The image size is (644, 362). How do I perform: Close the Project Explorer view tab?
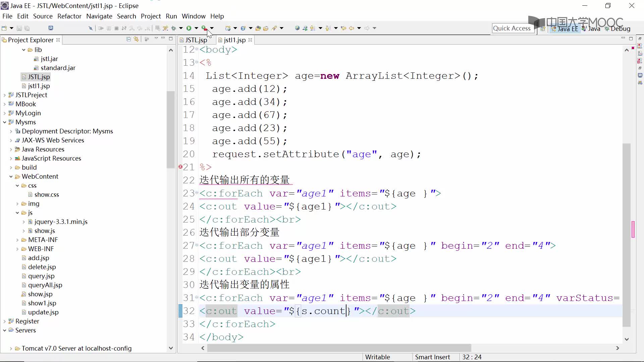click(x=58, y=40)
